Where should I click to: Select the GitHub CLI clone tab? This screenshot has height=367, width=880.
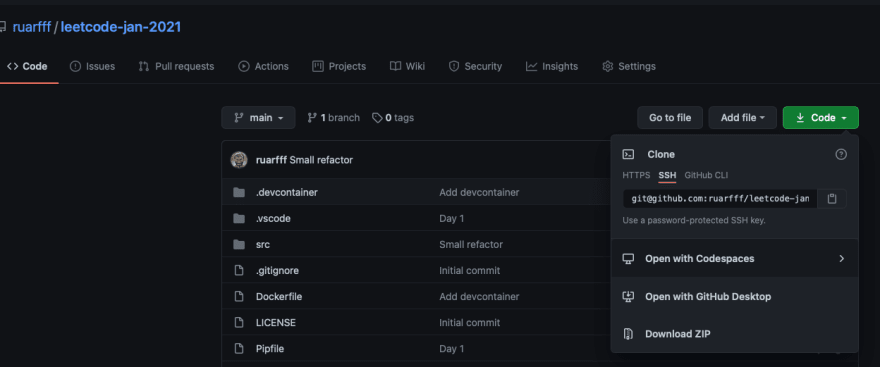pos(706,175)
